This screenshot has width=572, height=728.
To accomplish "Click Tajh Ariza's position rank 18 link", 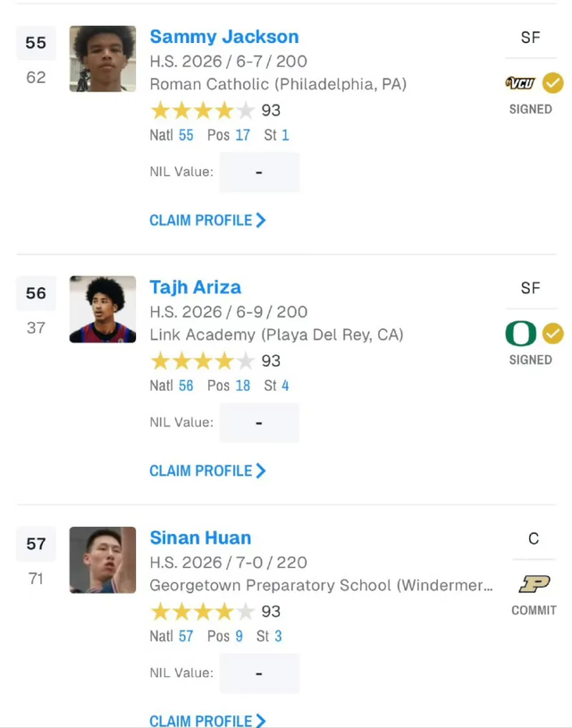I will click(242, 385).
